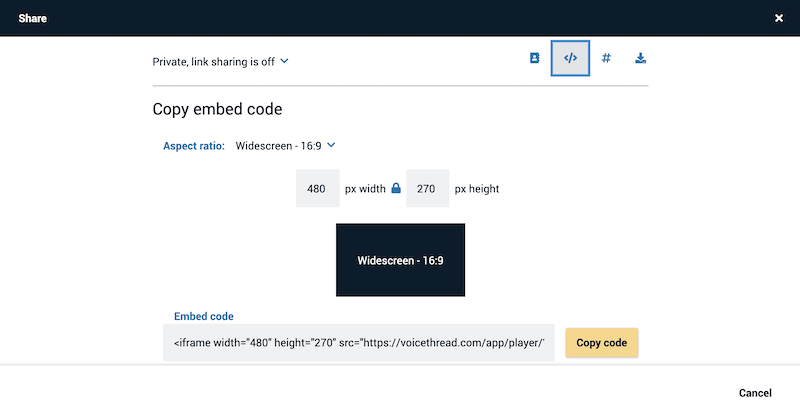Copy the embed code with the Copy code button
800x417 pixels.
tap(602, 342)
